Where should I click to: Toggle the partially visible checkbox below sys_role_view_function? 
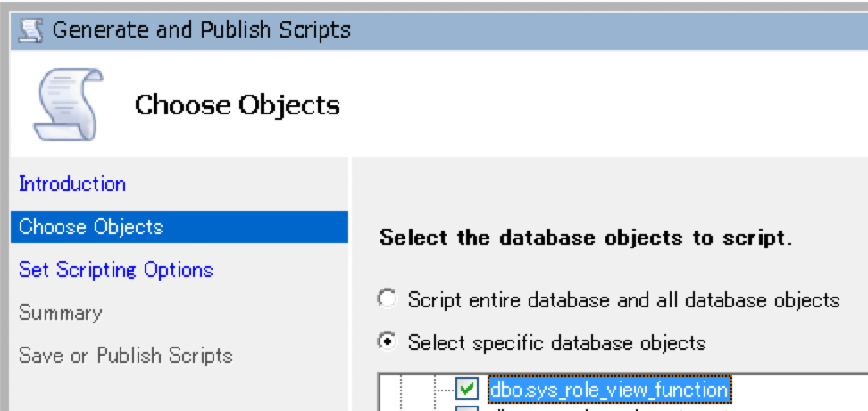[x=467, y=407]
